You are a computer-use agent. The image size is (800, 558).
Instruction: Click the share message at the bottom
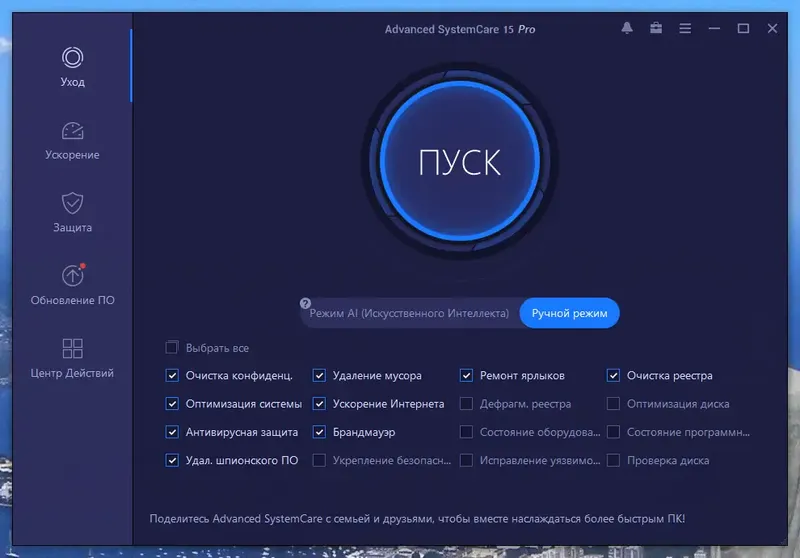(417, 519)
